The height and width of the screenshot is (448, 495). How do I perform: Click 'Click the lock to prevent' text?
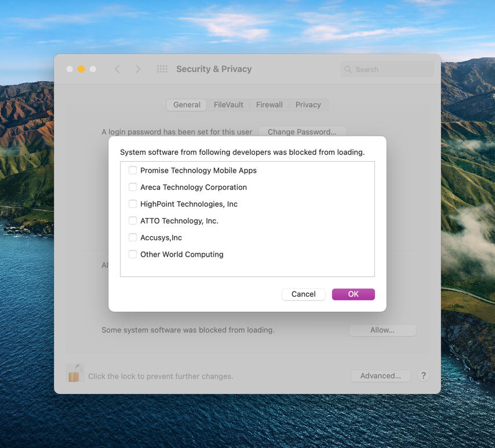point(161,376)
